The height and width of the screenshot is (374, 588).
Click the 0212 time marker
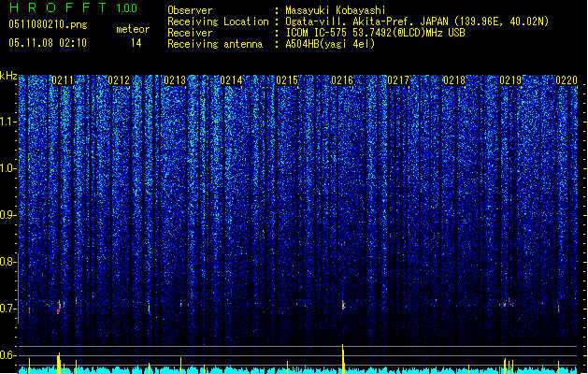pos(119,80)
